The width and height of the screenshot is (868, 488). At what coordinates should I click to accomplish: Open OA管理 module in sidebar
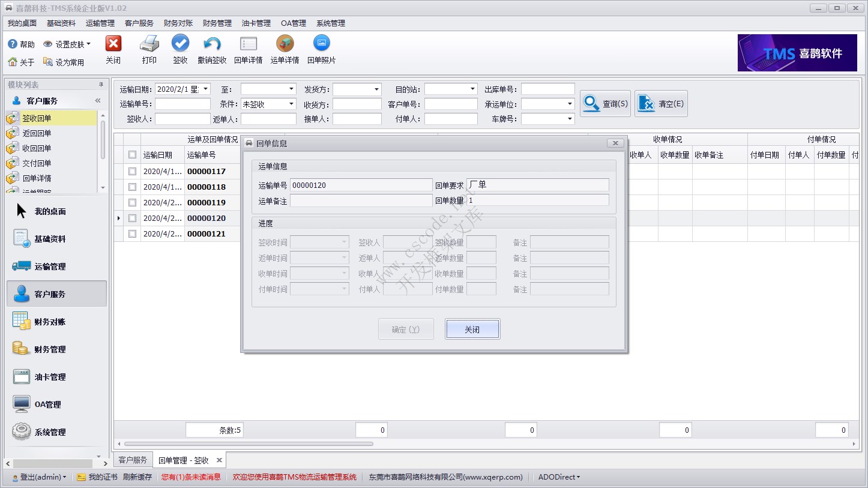pos(56,405)
